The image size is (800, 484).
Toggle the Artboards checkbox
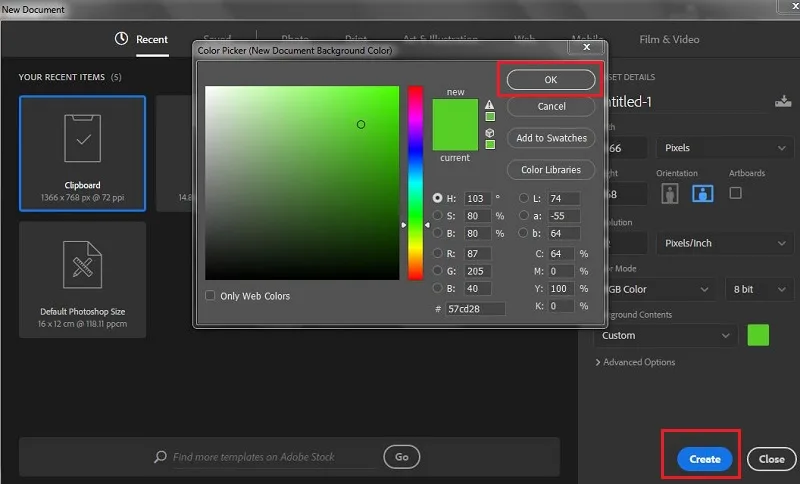[735, 193]
